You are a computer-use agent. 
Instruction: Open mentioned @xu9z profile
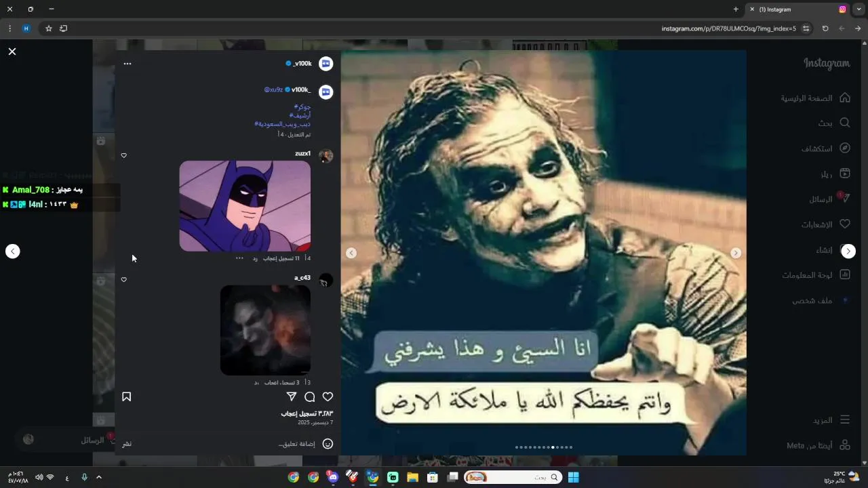(273, 89)
